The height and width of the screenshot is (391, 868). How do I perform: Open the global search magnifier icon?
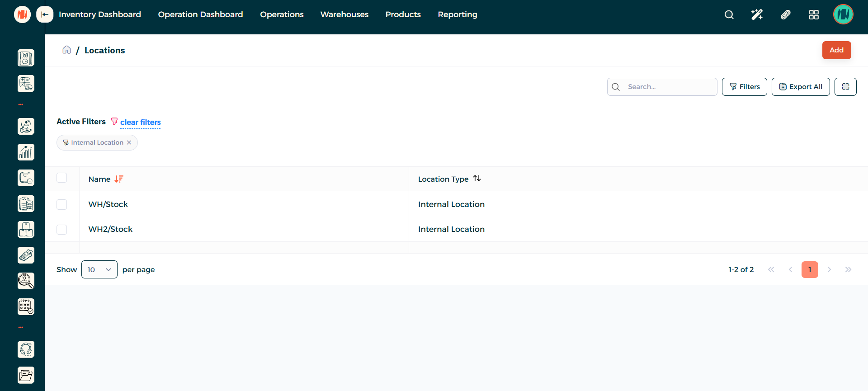pos(729,14)
